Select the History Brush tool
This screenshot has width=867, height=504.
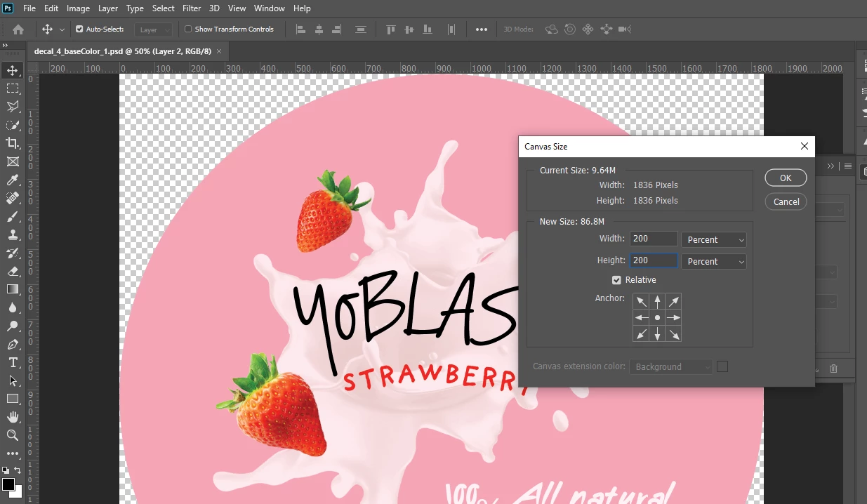[13, 253]
